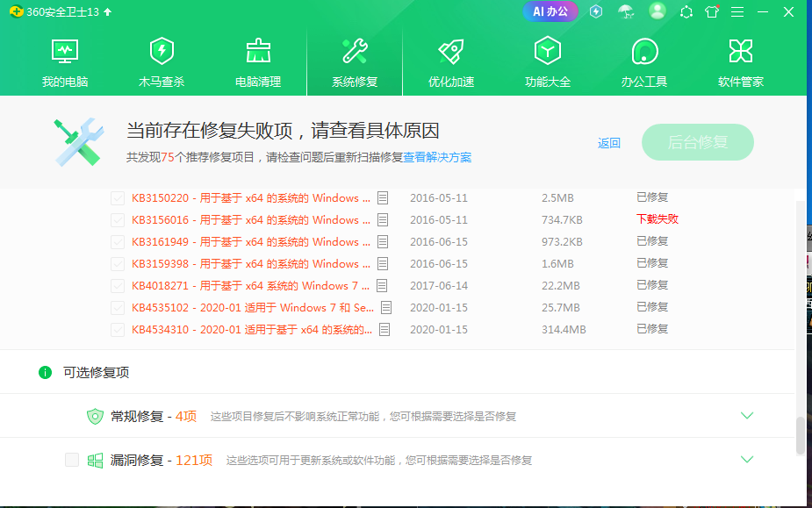Viewport: 812px width, 508px height.
Task: Open the main menu hamburger in title bar
Action: pos(737,11)
